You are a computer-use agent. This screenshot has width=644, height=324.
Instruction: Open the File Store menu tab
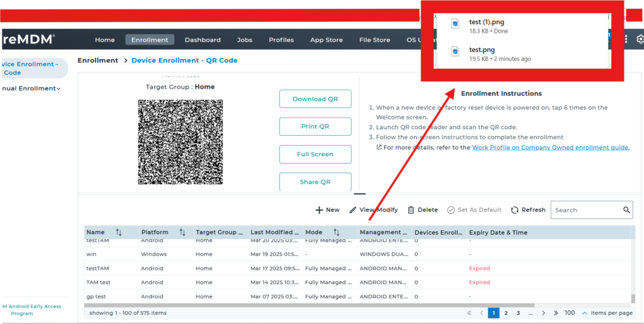click(375, 40)
